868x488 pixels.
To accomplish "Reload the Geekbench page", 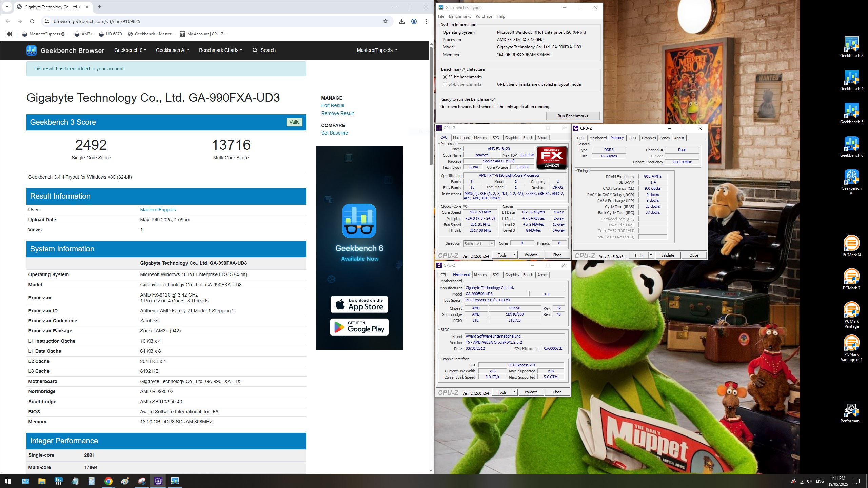I will point(32,21).
